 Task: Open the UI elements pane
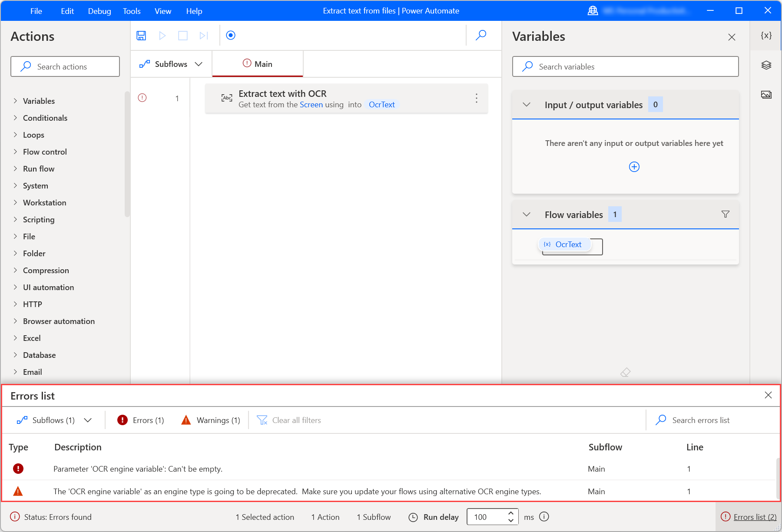click(766, 65)
